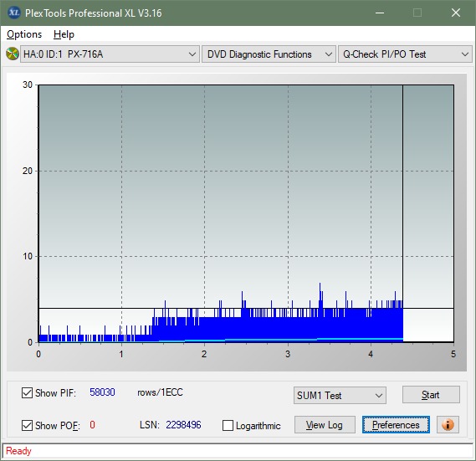Click the disc drive icon beside the drive selector
Viewport: 476px width, 461px height.
pos(13,54)
